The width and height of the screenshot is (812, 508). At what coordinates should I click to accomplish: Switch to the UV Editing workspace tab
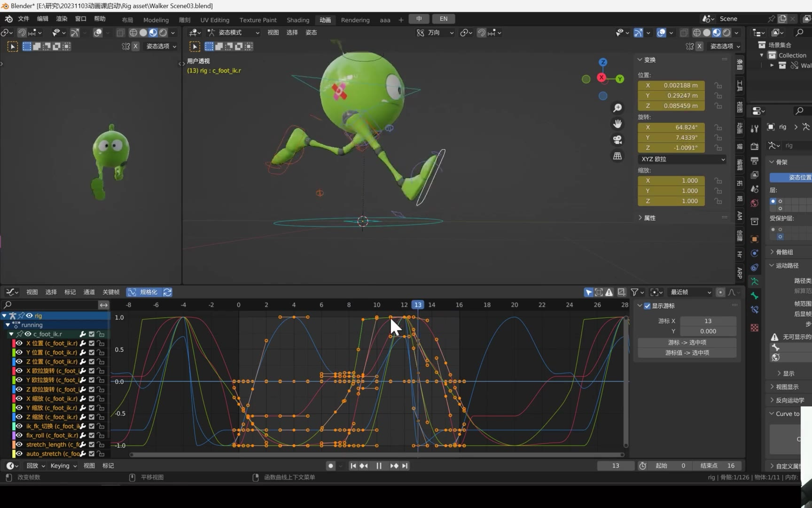[215, 20]
